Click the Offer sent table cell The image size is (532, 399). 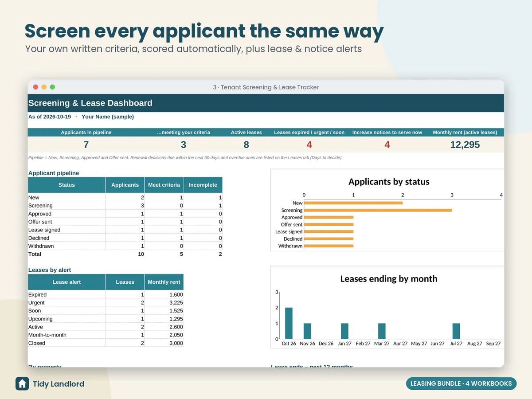[x=66, y=222]
